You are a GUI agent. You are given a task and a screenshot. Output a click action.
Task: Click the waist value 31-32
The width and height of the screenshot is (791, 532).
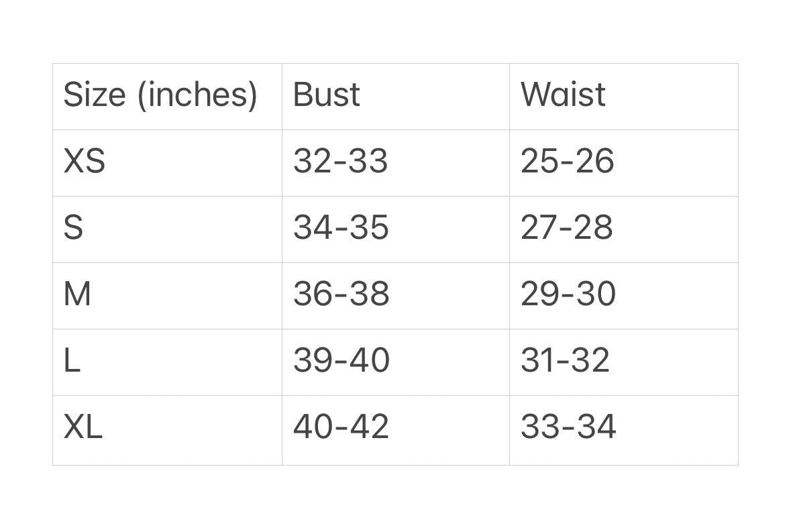[565, 361]
